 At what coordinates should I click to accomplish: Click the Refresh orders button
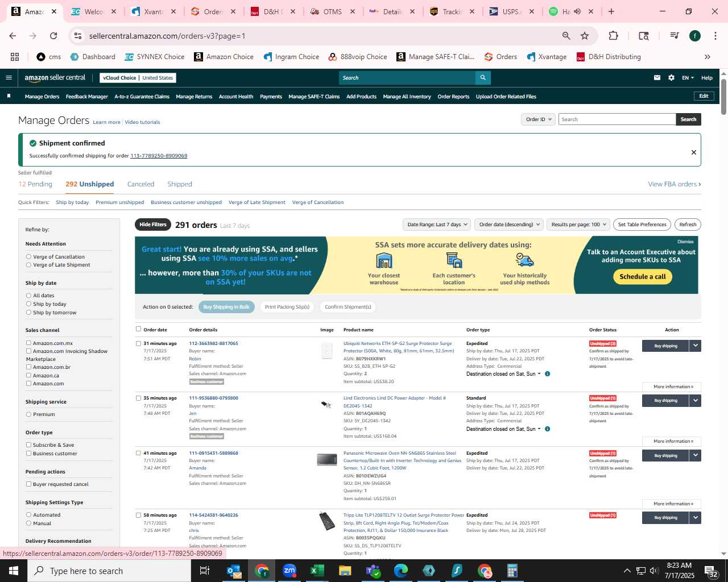tap(688, 225)
